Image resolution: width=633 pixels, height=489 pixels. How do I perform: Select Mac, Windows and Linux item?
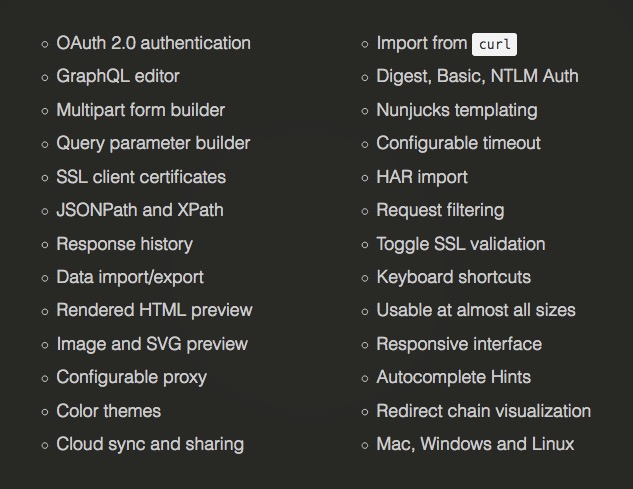pos(475,444)
